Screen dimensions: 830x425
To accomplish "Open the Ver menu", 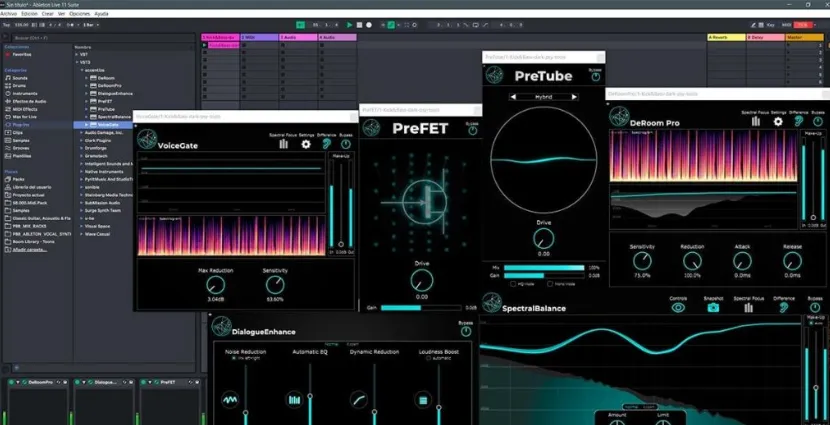I will point(61,14).
